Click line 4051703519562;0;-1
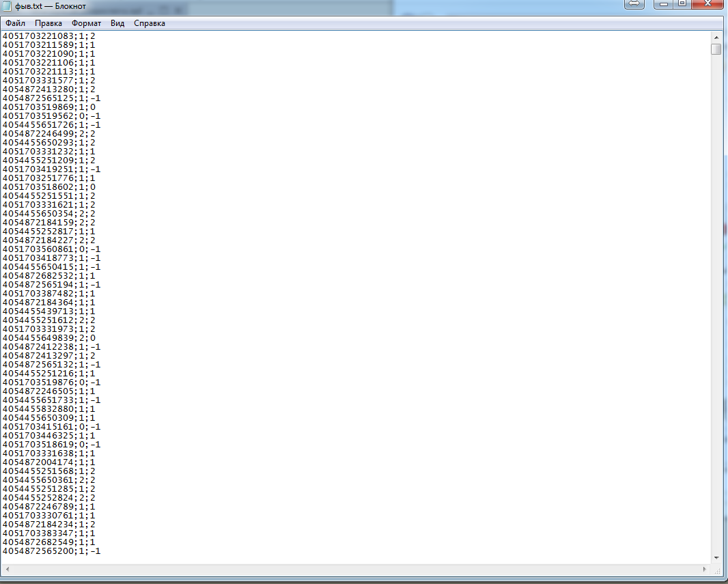The image size is (728, 584). click(x=51, y=115)
